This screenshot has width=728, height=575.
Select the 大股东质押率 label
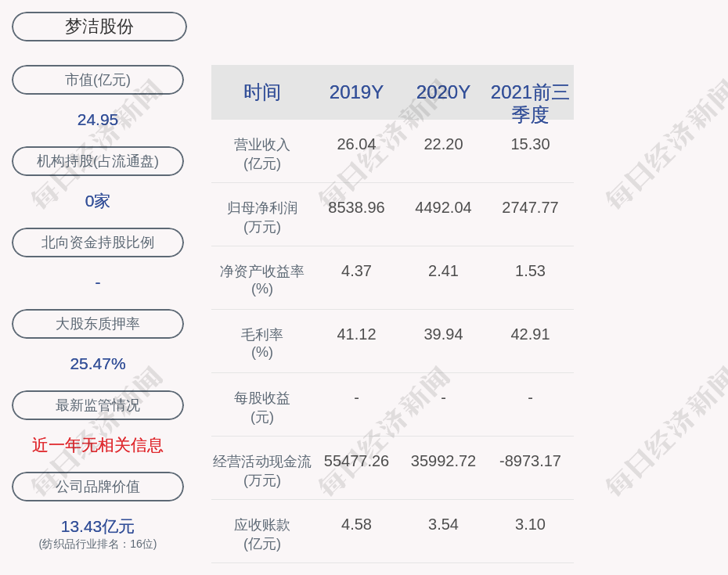(98, 324)
